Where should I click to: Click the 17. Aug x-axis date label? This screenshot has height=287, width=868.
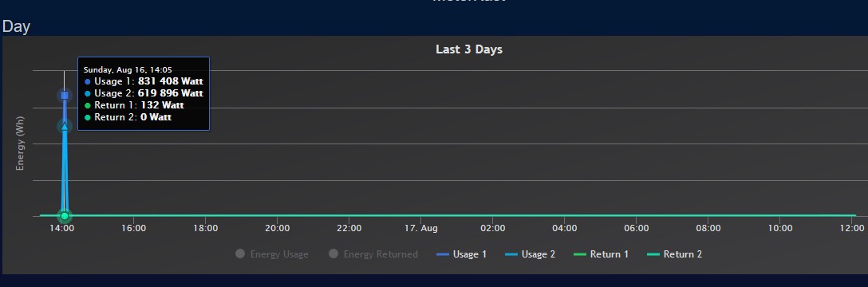pos(420,228)
